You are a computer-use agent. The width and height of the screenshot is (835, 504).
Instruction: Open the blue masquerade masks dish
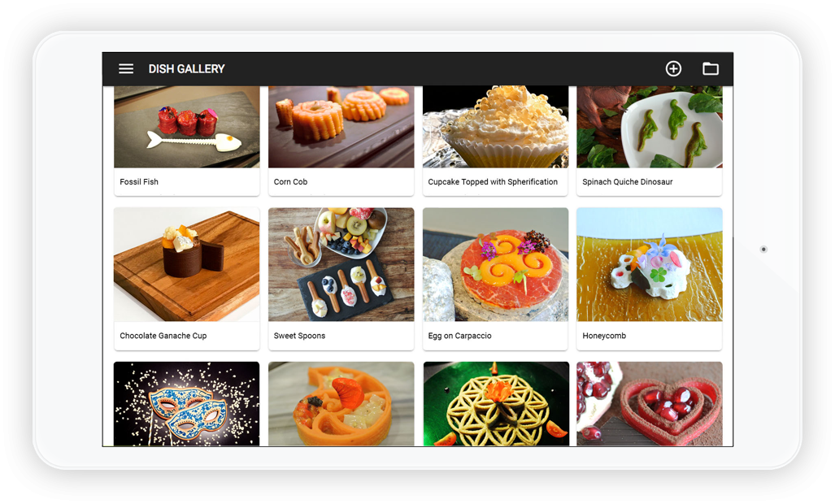[187, 404]
